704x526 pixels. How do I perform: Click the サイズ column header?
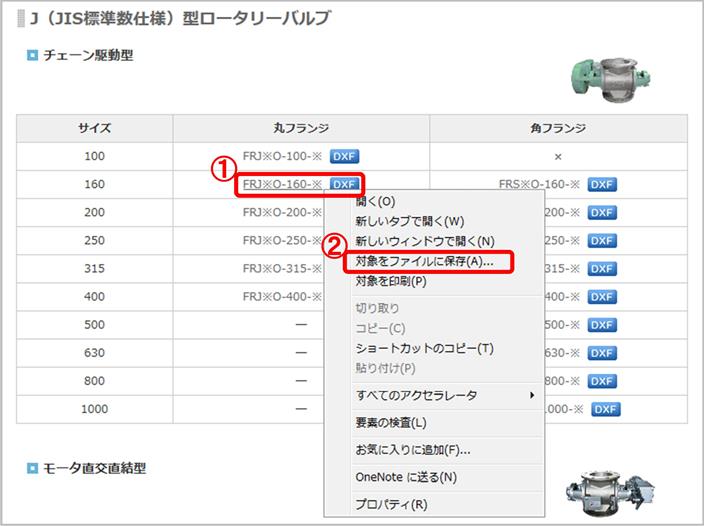pyautogui.click(x=95, y=128)
